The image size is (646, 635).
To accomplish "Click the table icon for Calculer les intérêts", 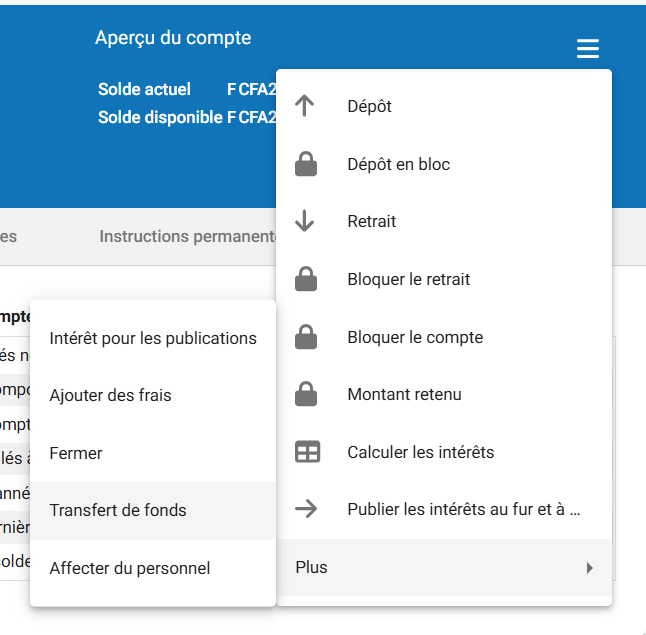I will (x=306, y=452).
